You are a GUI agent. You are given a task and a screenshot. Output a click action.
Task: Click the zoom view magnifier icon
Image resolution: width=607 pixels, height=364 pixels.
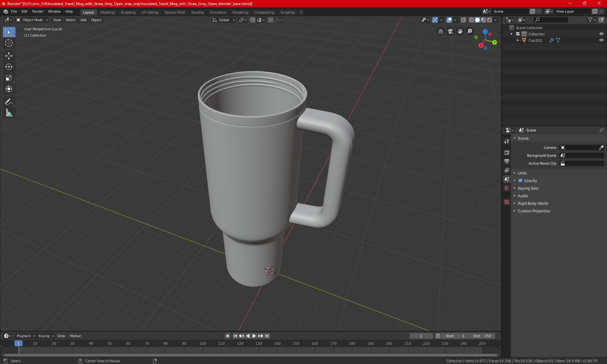[x=470, y=31]
